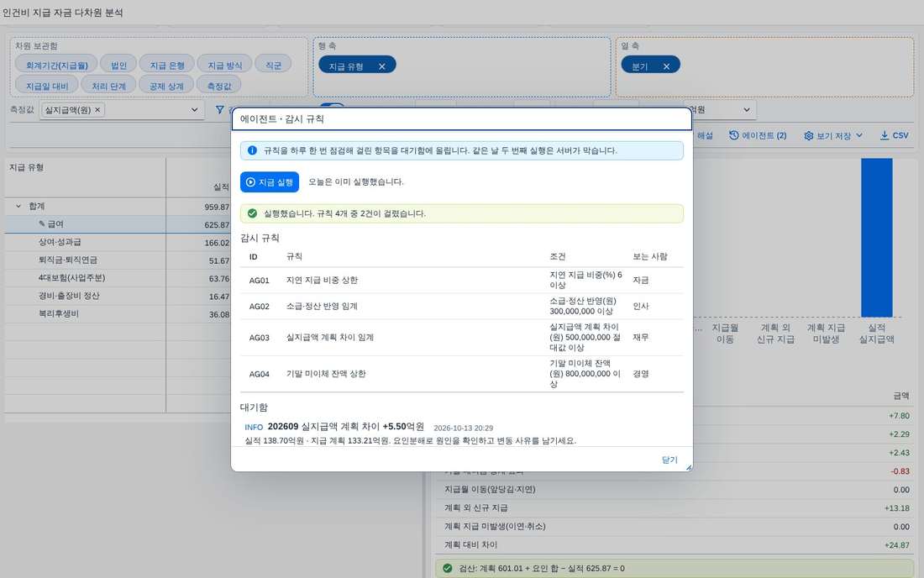
Task: Select the 처리 단계 dimension chip
Action: 108,86
